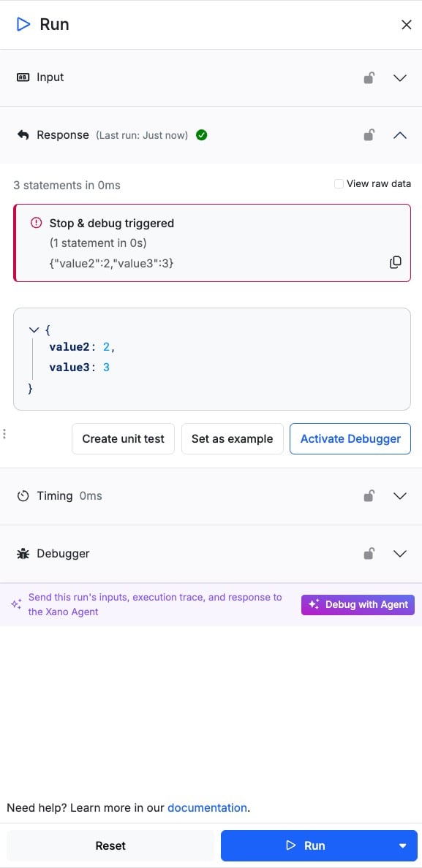Open the documentation link
Screen dimensions: 422x868
pyautogui.click(x=207, y=807)
